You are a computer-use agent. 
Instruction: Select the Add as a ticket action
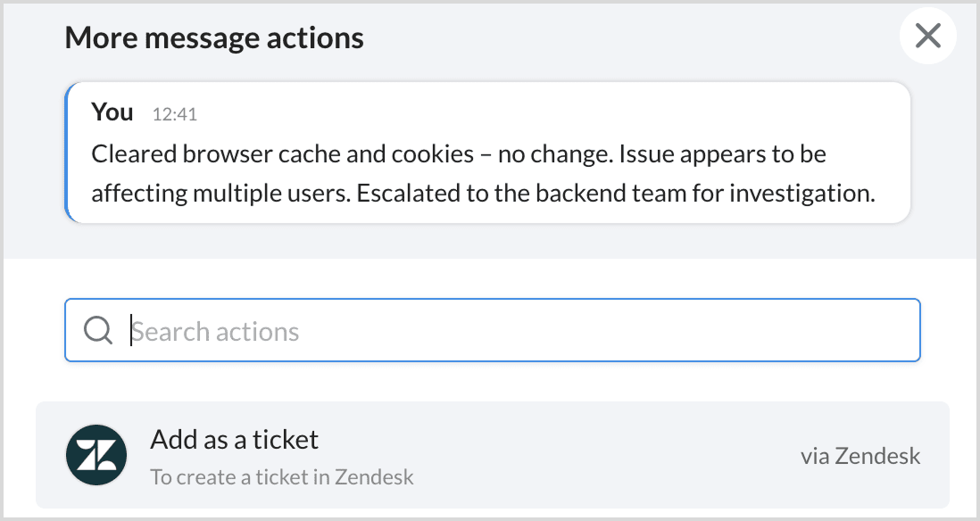coord(492,454)
